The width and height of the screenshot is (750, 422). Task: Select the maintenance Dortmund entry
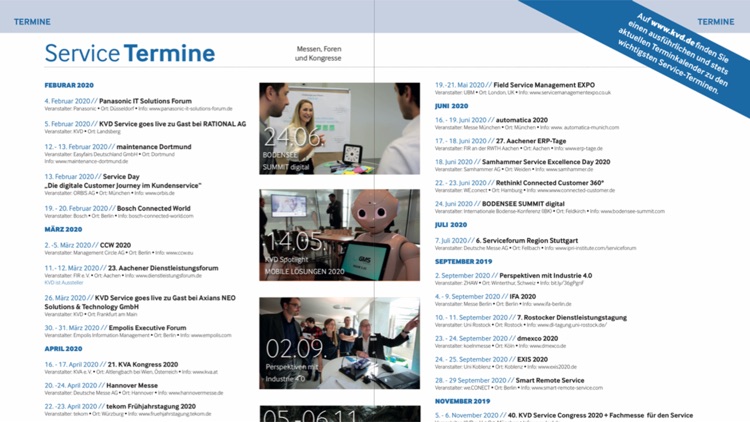[118, 154]
